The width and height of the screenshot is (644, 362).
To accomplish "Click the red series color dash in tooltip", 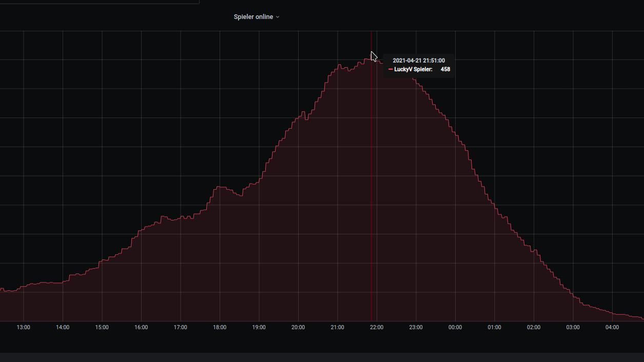I will pyautogui.click(x=391, y=69).
